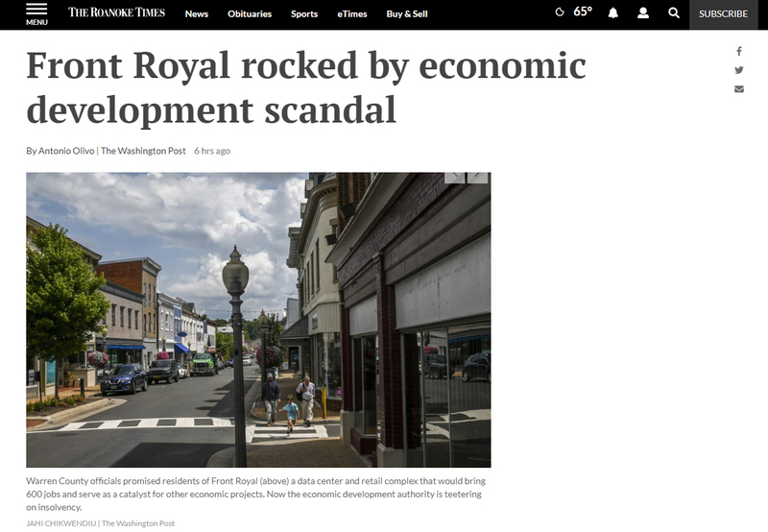Click the 65° temperature reading
Viewport: 768px width, 532px height.
pos(583,12)
